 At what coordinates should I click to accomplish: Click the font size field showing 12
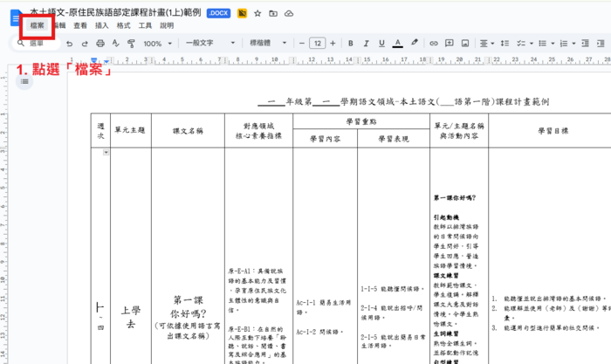317,43
